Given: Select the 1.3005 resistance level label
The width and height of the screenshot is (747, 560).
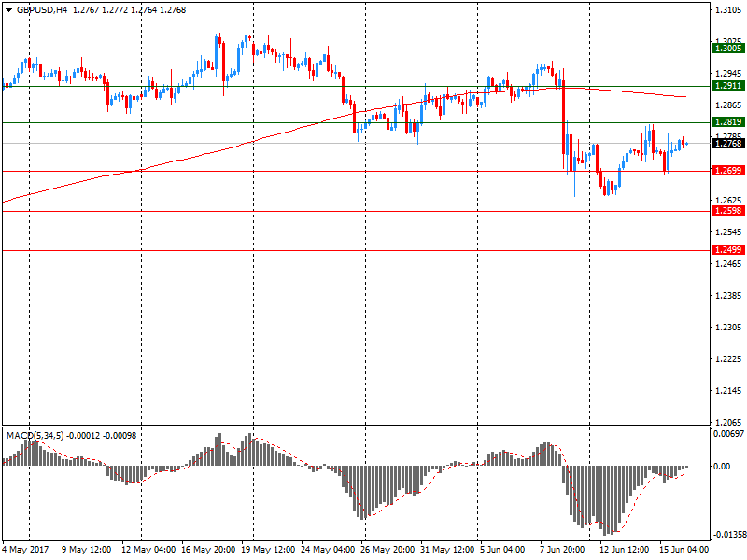Looking at the screenshot, I should click(727, 49).
